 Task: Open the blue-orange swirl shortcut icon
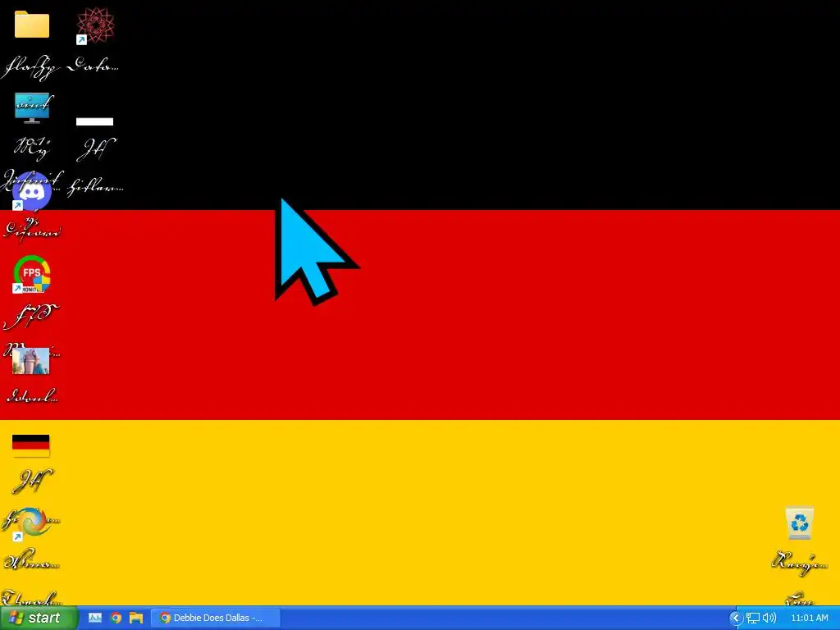pyautogui.click(x=30, y=523)
